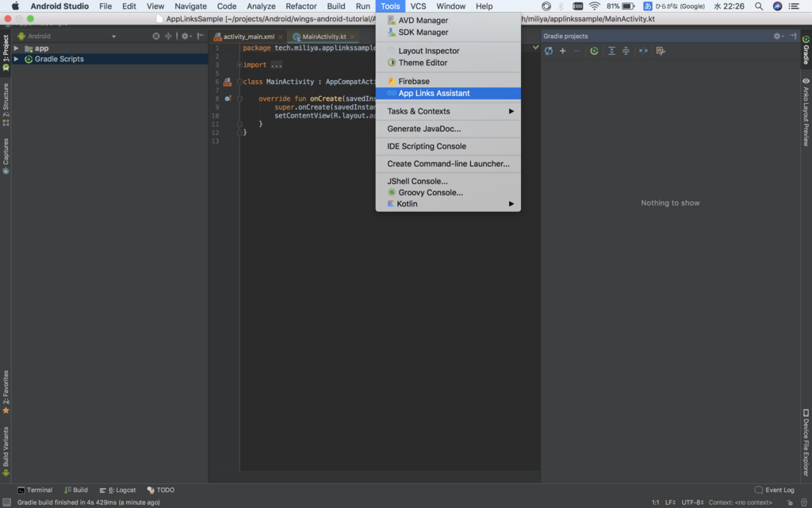The height and width of the screenshot is (508, 812).
Task: Execute Gradle task icon in toolbar
Action: point(594,51)
